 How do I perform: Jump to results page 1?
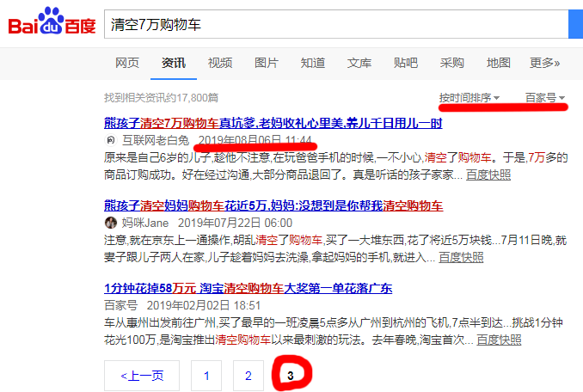click(x=206, y=376)
